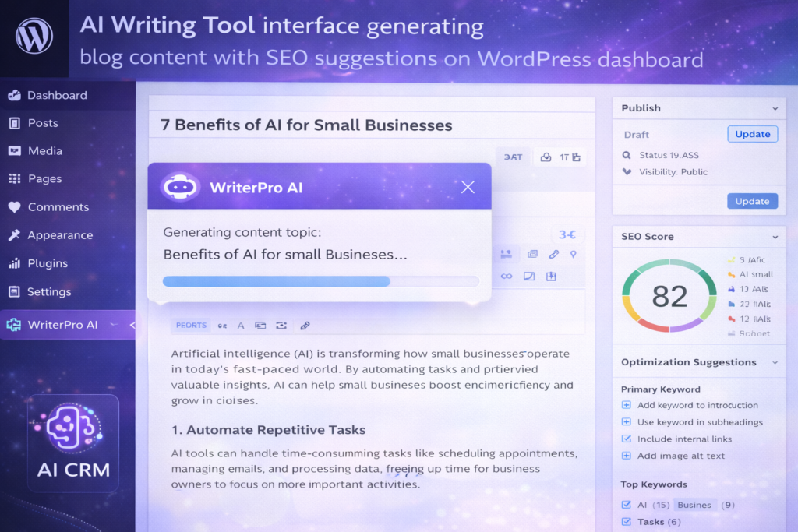Click the Plugins bar-chart icon in sidebar
Viewport: 798px width, 532px height.
click(x=14, y=263)
